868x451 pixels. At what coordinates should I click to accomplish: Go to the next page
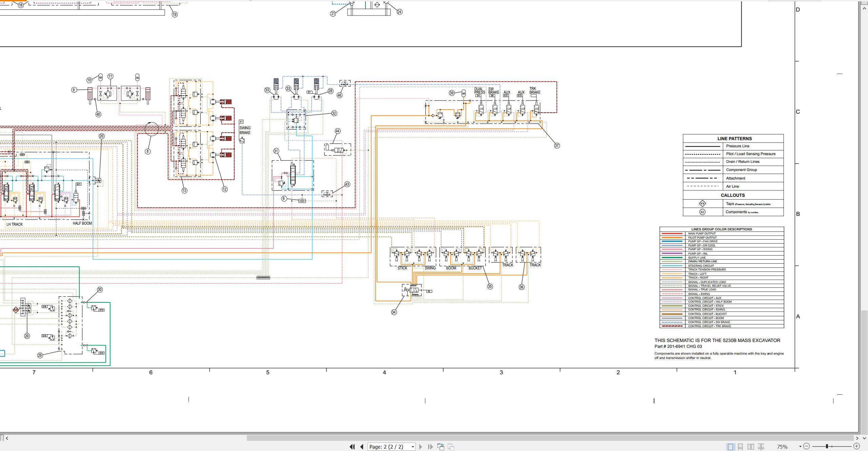tap(421, 447)
